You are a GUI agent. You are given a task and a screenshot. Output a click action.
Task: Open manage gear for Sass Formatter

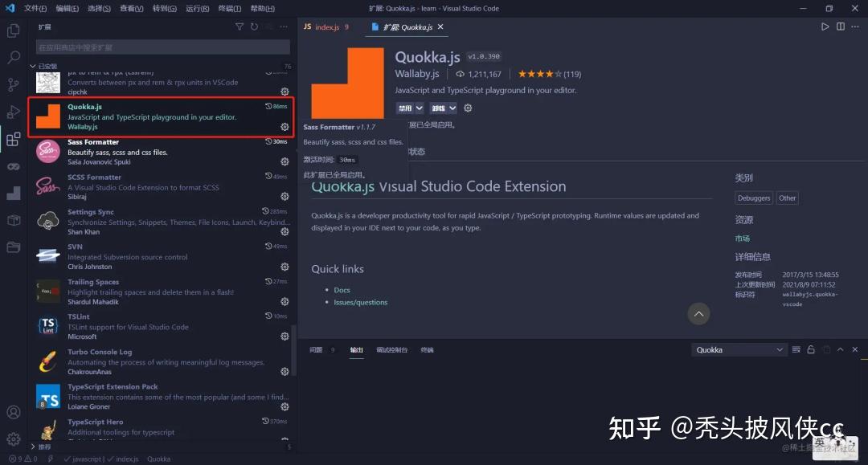coord(285,161)
